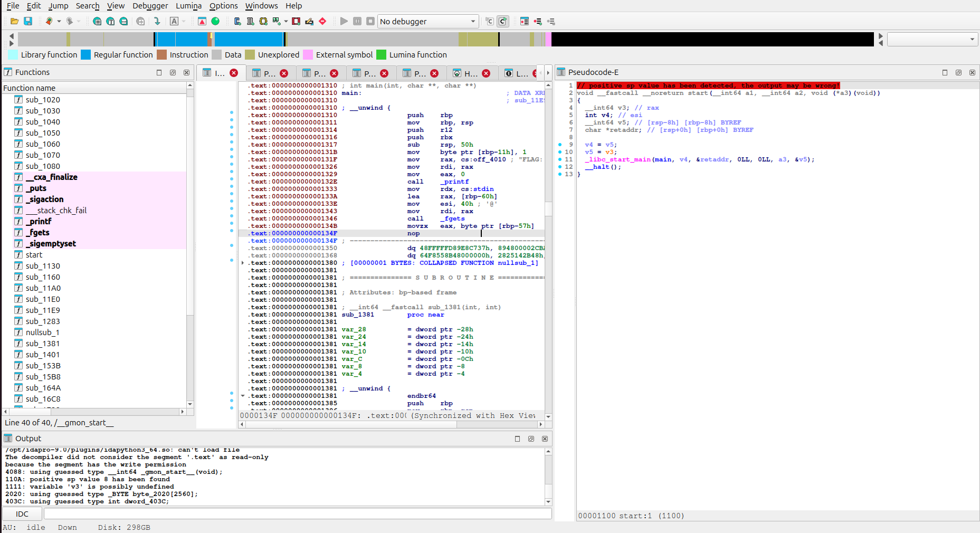Expand the collapsed nullsub_1 function
Screen dimensions: 980x533
[243, 263]
